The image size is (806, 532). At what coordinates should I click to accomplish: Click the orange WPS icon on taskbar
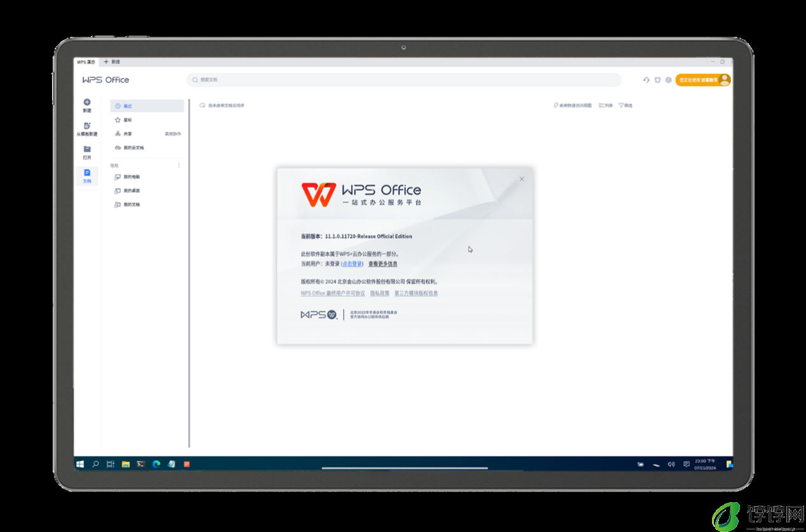[187, 464]
